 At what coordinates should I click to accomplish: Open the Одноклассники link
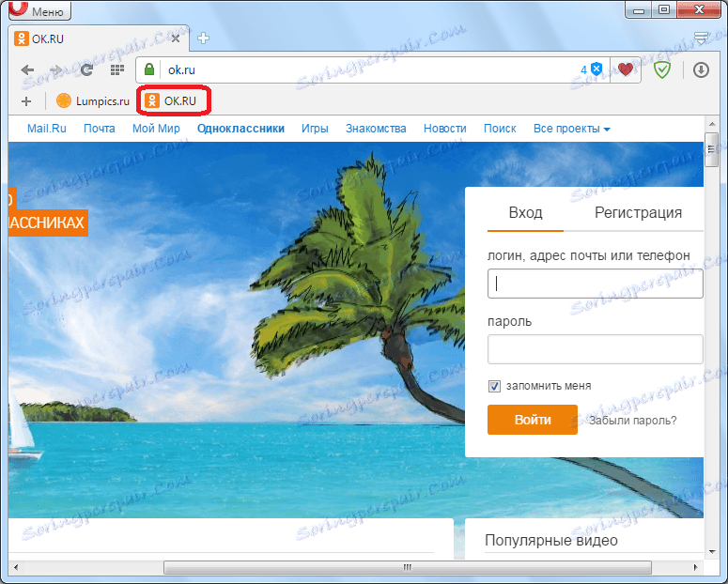(240, 129)
